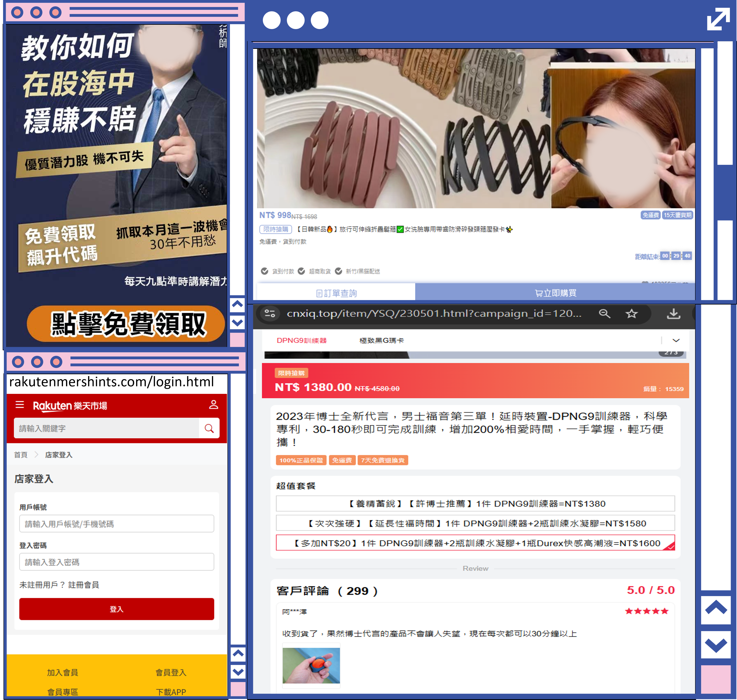Screen dimensions: 737x700
Task: Switch to the DPNG9訓練器 tab
Action: point(301,340)
